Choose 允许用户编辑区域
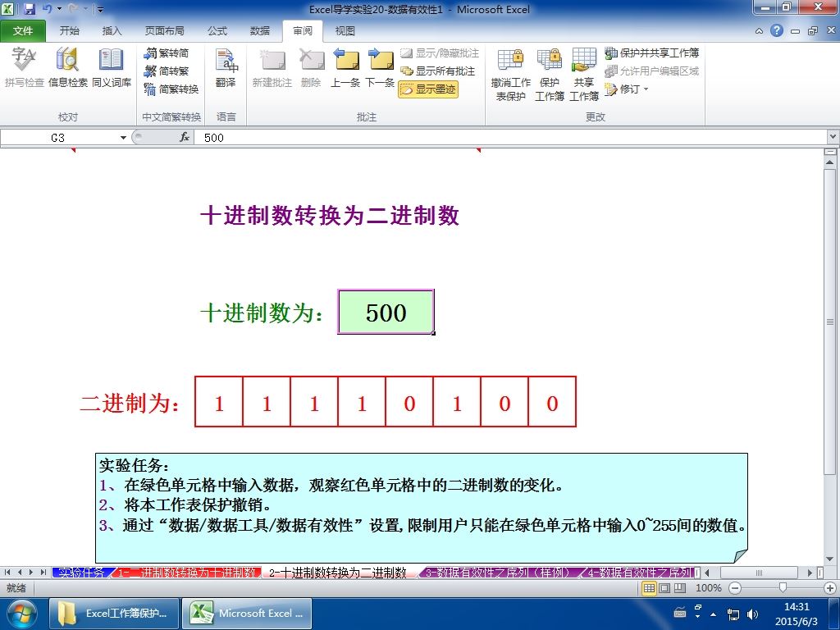 click(651, 71)
